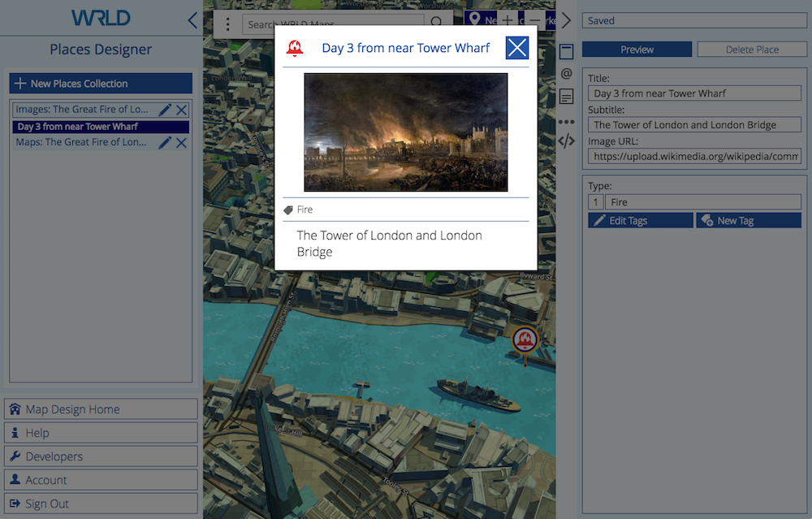The width and height of the screenshot is (812, 519).
Task: Open the description text tab icon
Action: click(566, 97)
